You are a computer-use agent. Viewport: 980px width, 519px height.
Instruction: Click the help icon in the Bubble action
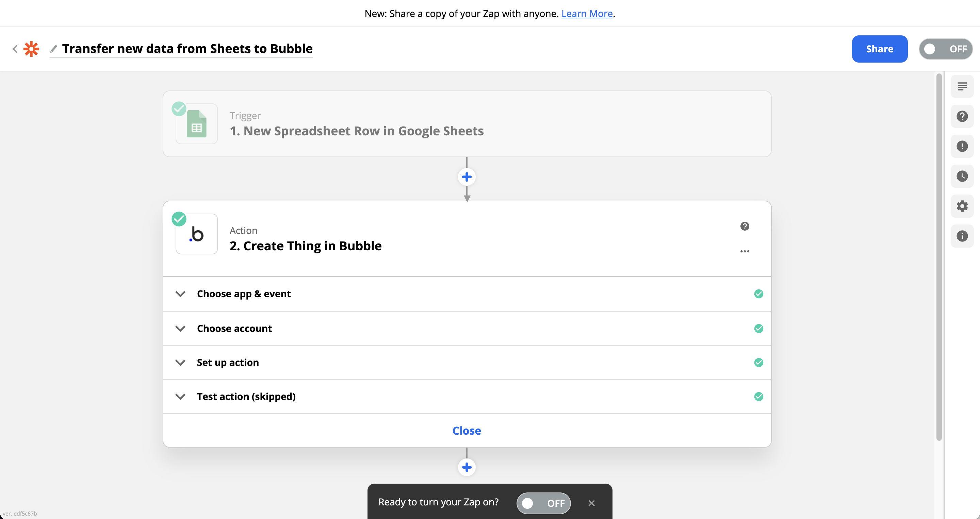tap(745, 226)
